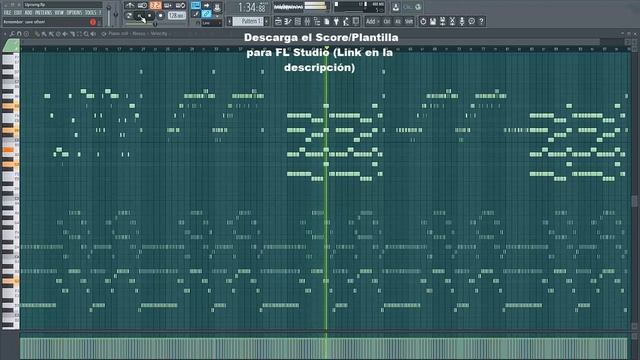Open the Piano roll window shortcut

(x=288, y=21)
